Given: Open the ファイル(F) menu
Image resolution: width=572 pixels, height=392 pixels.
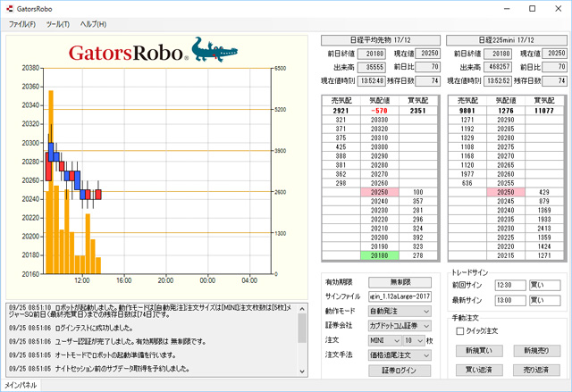Looking at the screenshot, I should click(x=22, y=24).
